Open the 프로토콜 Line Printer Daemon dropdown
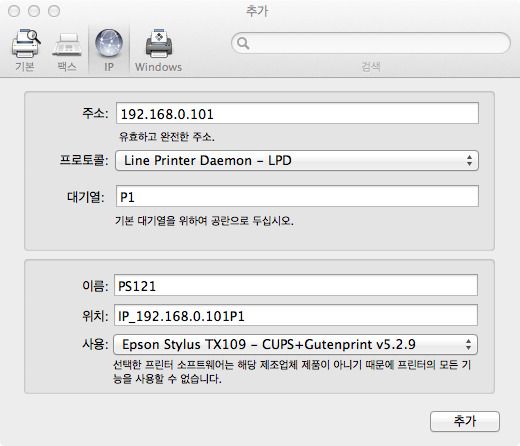The height and width of the screenshot is (446, 520). point(297,161)
